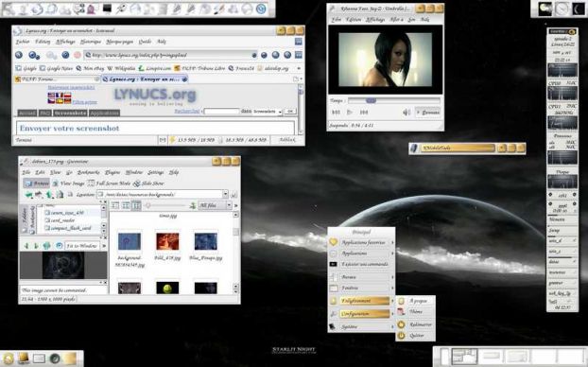The image size is (588, 367).
Task: Open the Plugins menu in Gwenview
Action: [x=112, y=172]
